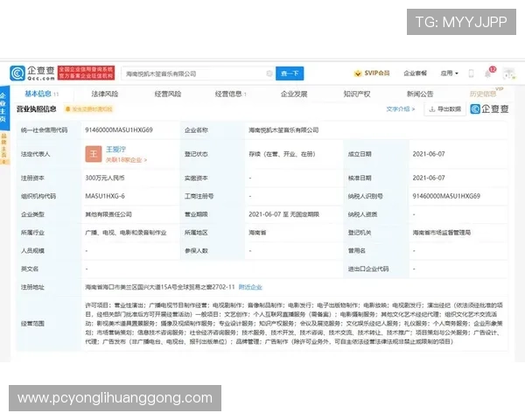The height and width of the screenshot is (420, 525).
Task: Click the 海南省市场监督管理局 registration authority value
Action: [x=442, y=233]
